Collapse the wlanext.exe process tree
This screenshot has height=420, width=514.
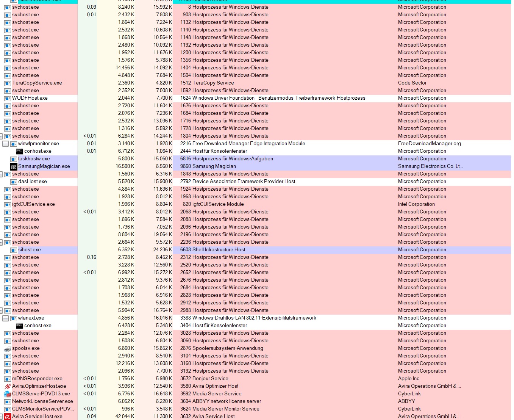click(5, 318)
